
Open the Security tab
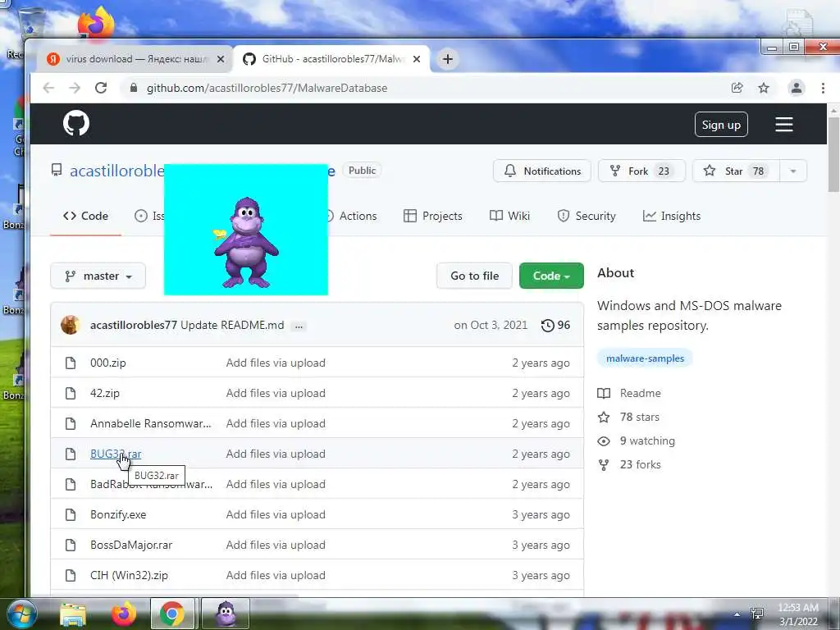587,216
